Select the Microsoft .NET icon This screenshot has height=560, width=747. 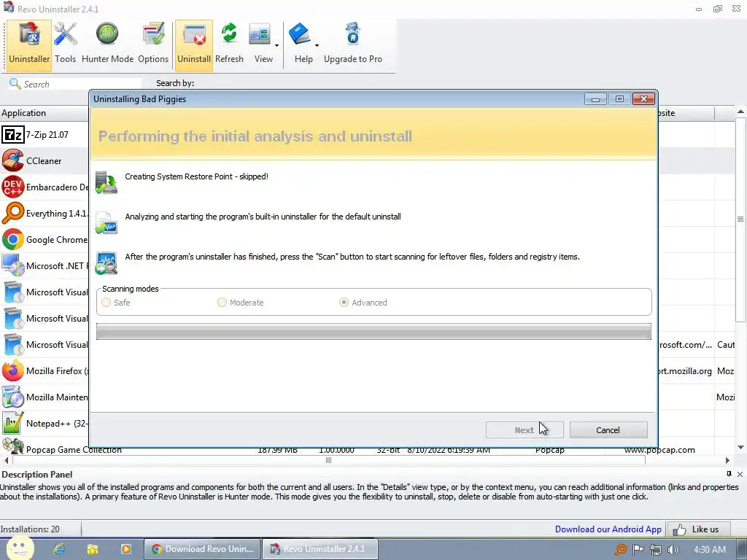[13, 265]
